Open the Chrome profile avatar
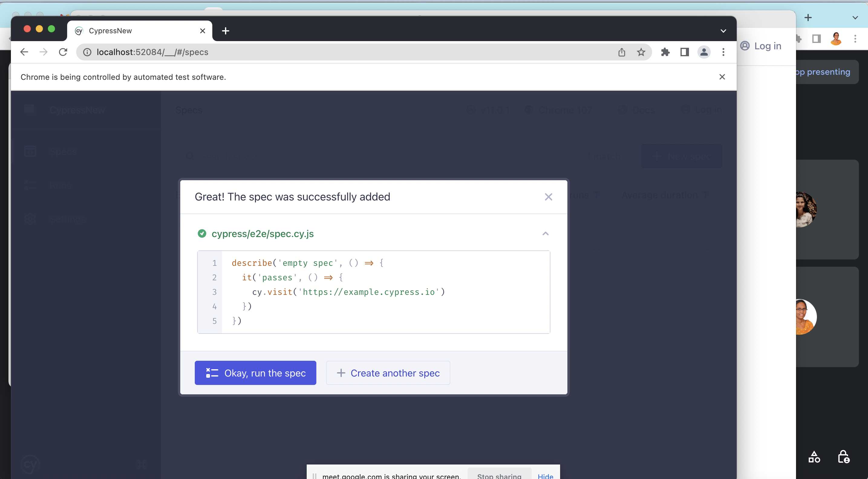The width and height of the screenshot is (868, 479). click(x=704, y=52)
